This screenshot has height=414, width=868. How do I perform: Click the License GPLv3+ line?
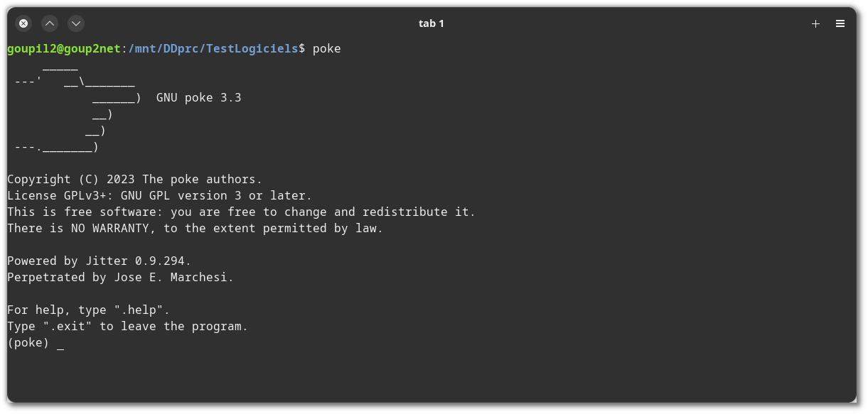160,196
